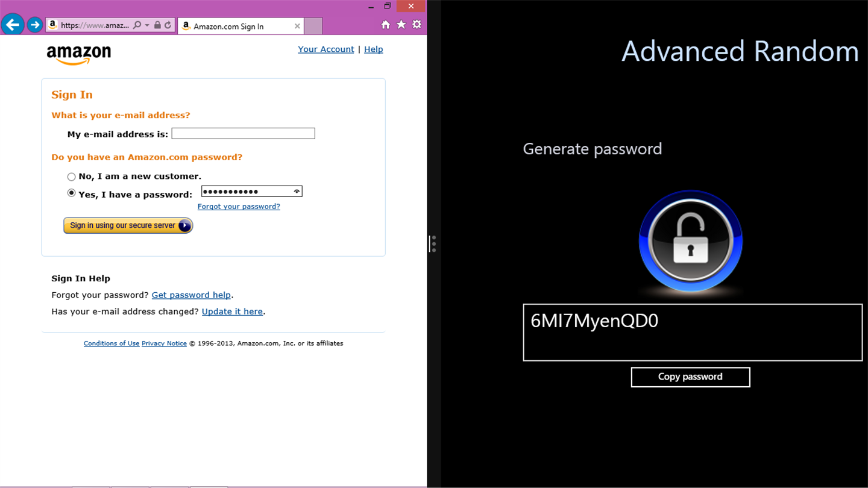This screenshot has height=488, width=868.
Task: Select Yes, I have a password
Action: [72, 193]
